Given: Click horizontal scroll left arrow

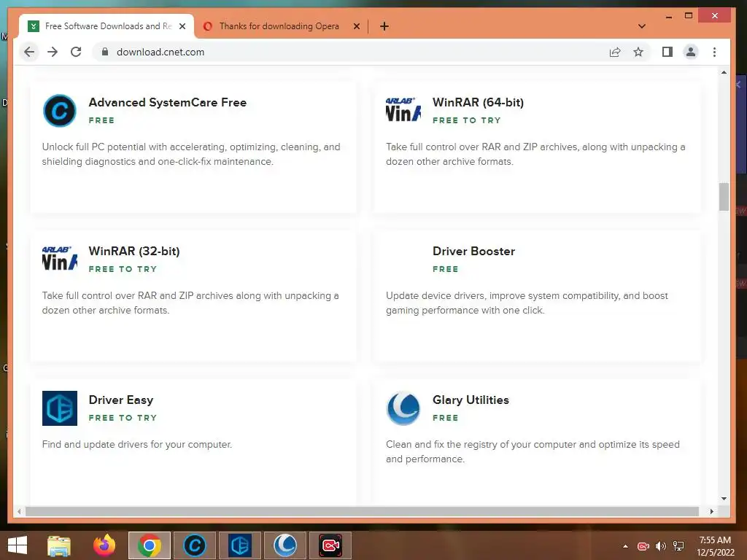Looking at the screenshot, I should tap(19, 511).
